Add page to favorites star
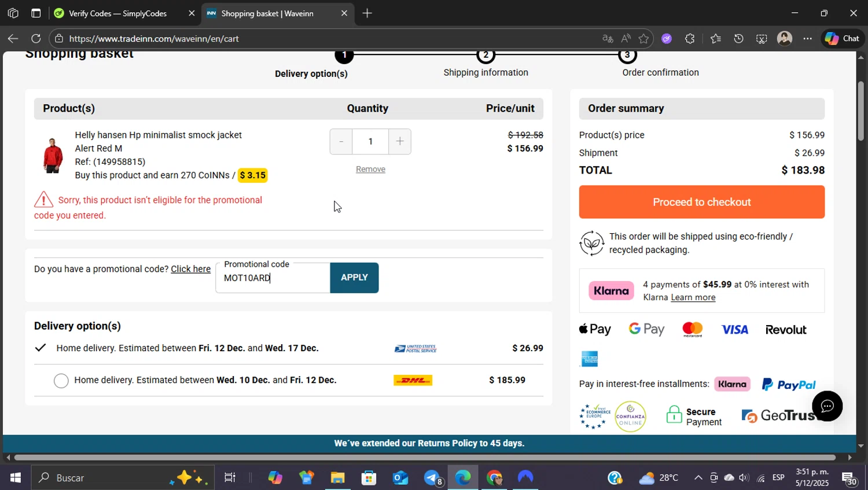The width and height of the screenshot is (868, 490). coord(643,39)
